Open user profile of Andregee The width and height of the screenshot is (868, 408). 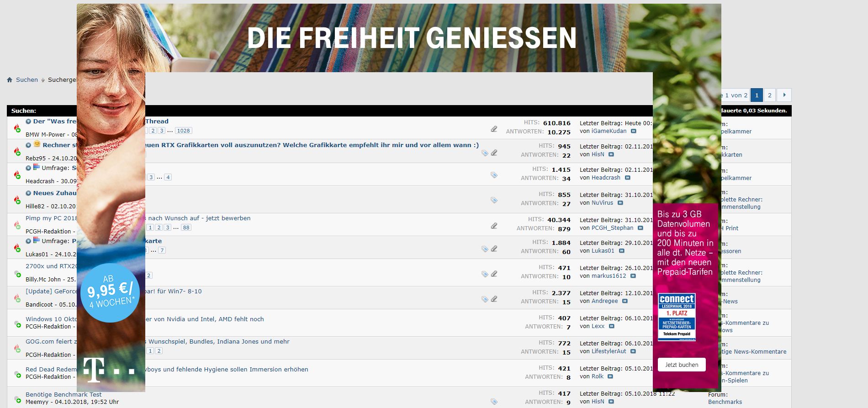(605, 301)
